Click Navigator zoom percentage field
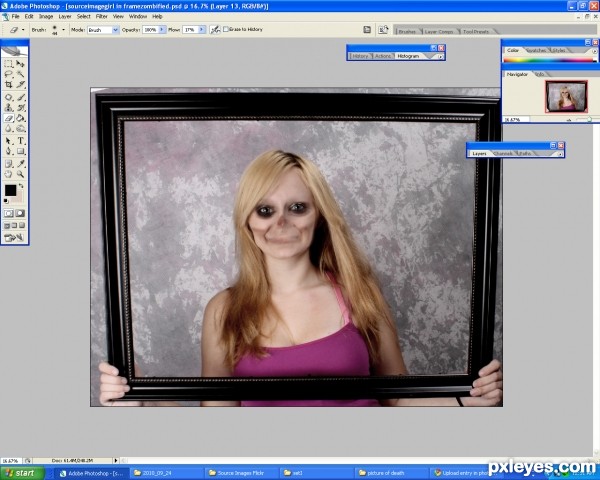Image resolution: width=600 pixels, height=480 pixels. (517, 119)
